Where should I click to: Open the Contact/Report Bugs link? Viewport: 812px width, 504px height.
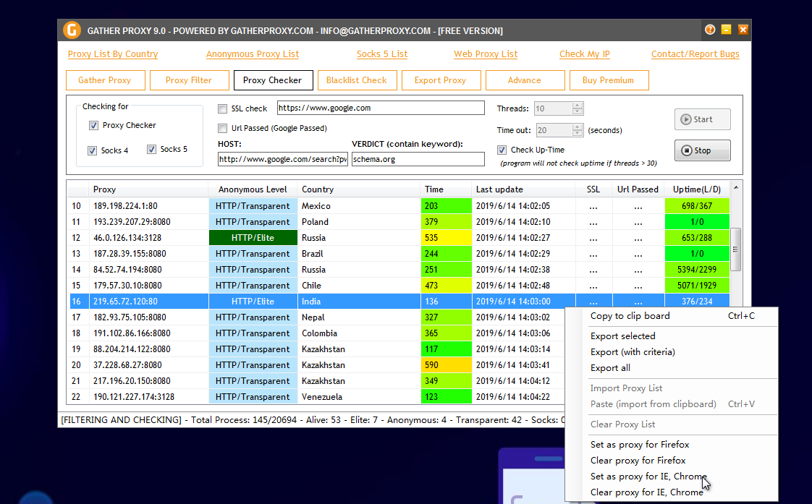[695, 54]
